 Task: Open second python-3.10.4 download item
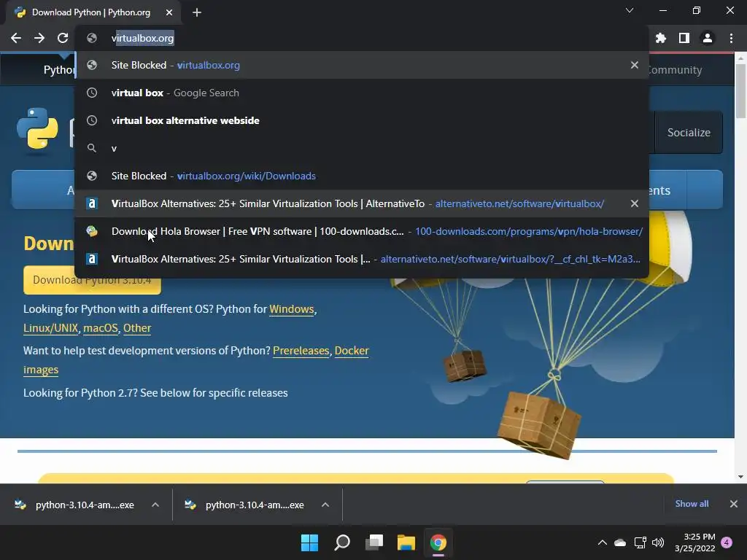pyautogui.click(x=245, y=505)
